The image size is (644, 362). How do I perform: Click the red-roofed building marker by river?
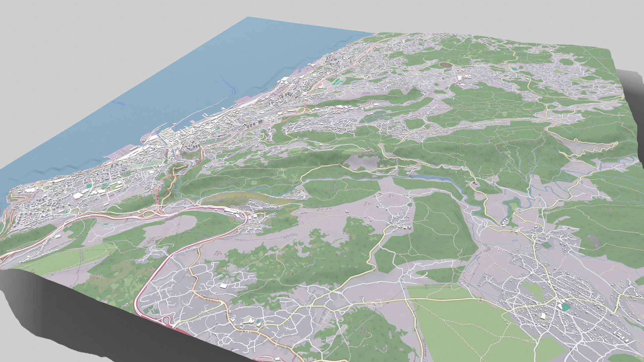[474, 183]
